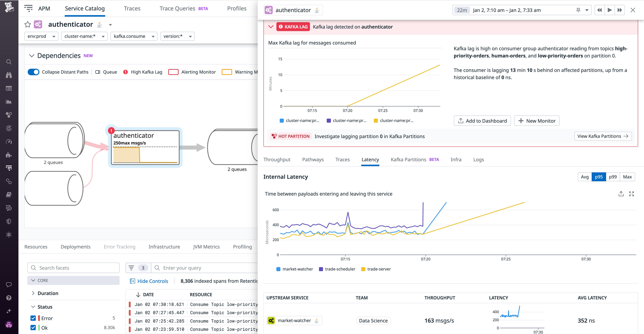Open the search tool in the left sidebar

[x=9, y=62]
